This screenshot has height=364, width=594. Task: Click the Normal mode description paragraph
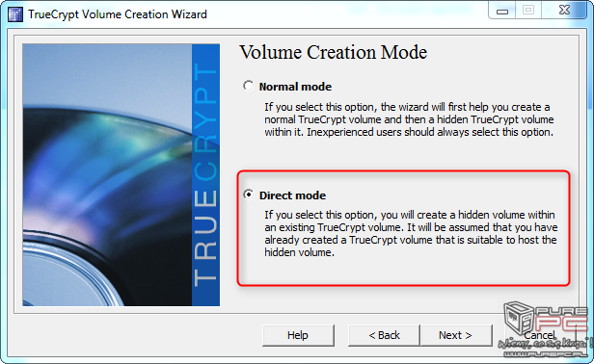pyautogui.click(x=409, y=119)
